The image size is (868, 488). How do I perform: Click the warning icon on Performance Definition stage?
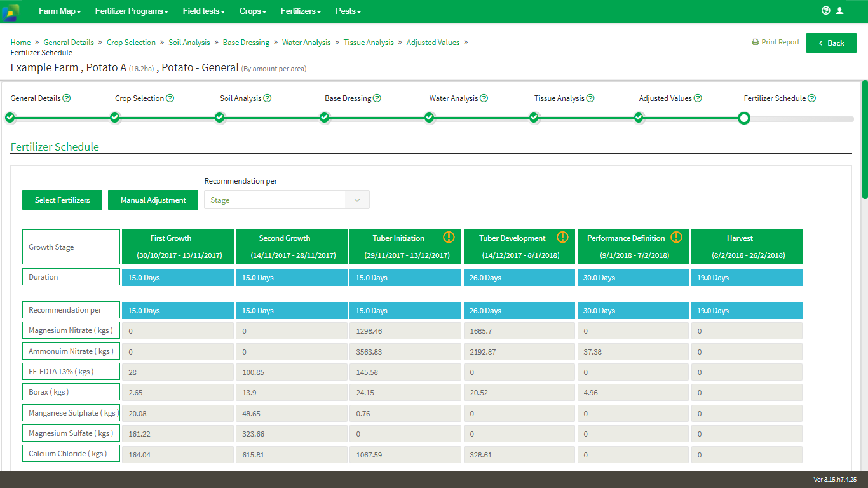676,237
